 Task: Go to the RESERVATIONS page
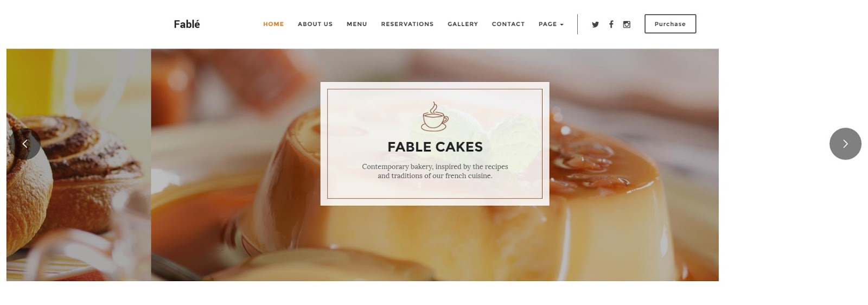[407, 24]
